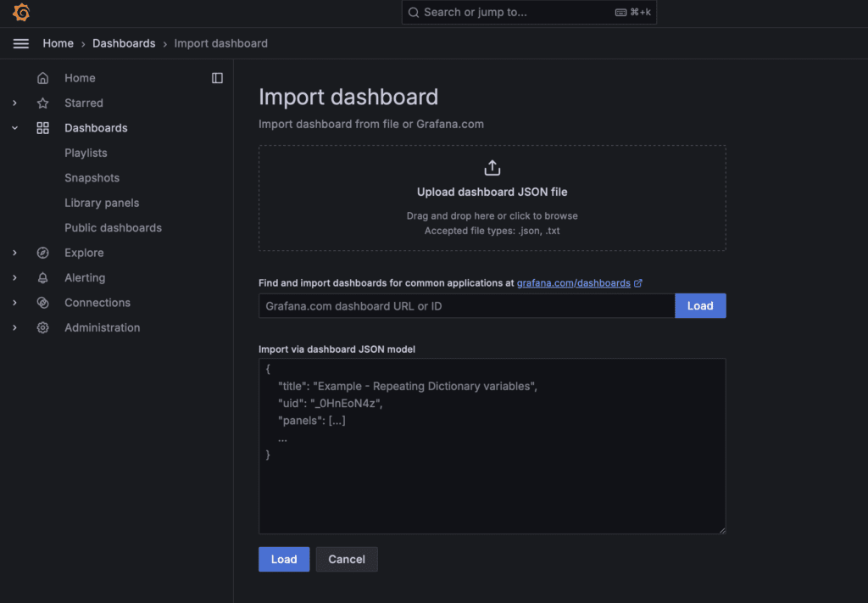Click the Upload dashboard JSON file dropzone

(492, 198)
